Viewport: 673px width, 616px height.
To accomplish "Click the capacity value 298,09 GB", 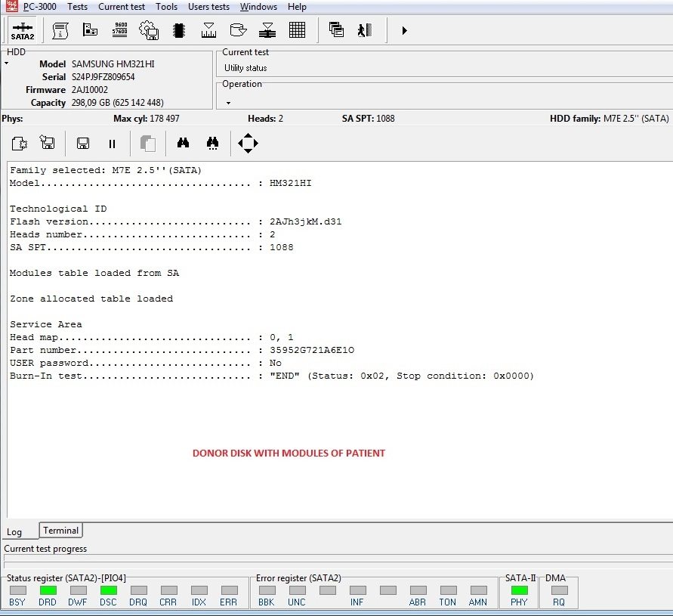I will pyautogui.click(x=118, y=103).
